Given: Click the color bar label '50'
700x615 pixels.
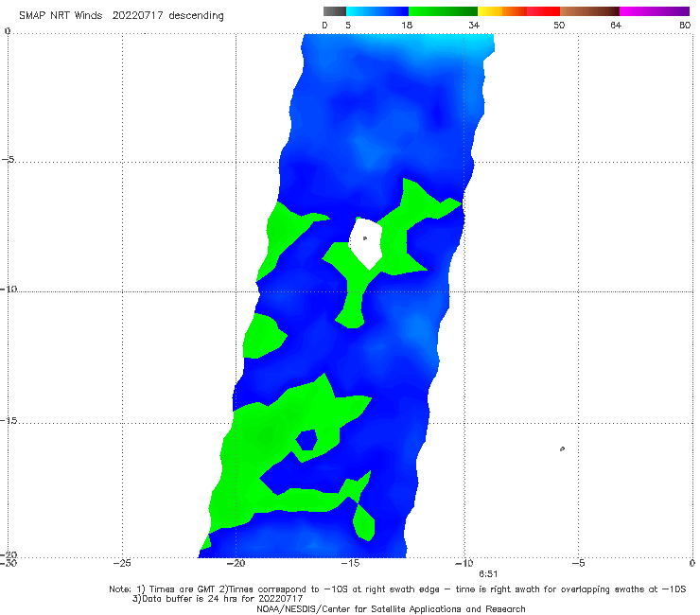Looking at the screenshot, I should 559,25.
